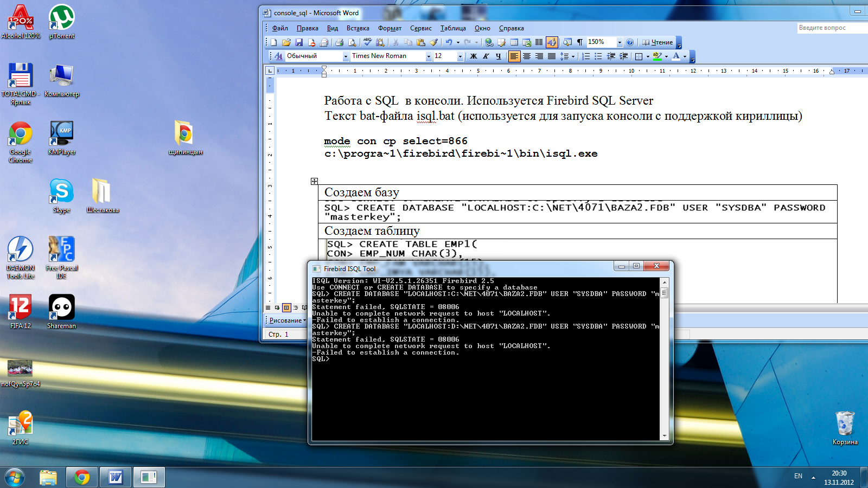Click the Введите вопрос help search field

tap(832, 28)
